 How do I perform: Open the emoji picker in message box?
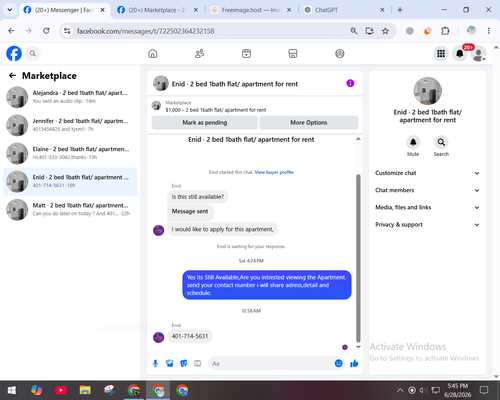[x=338, y=363]
